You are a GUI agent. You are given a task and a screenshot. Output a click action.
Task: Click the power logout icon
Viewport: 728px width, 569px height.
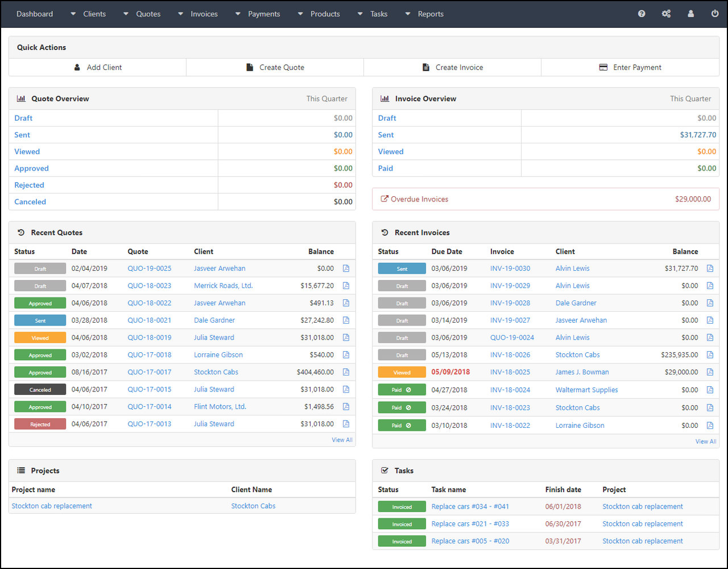coord(715,14)
